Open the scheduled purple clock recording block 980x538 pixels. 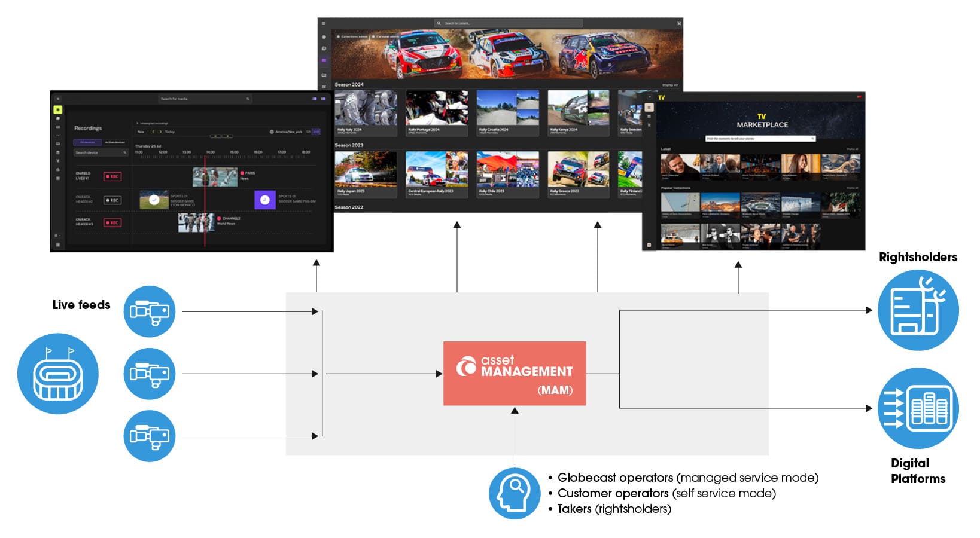pyautogui.click(x=265, y=200)
